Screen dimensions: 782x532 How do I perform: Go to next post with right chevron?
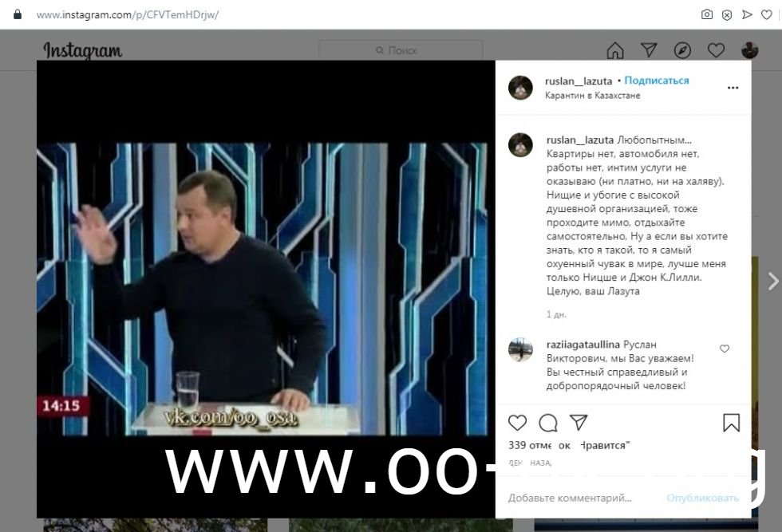click(773, 282)
